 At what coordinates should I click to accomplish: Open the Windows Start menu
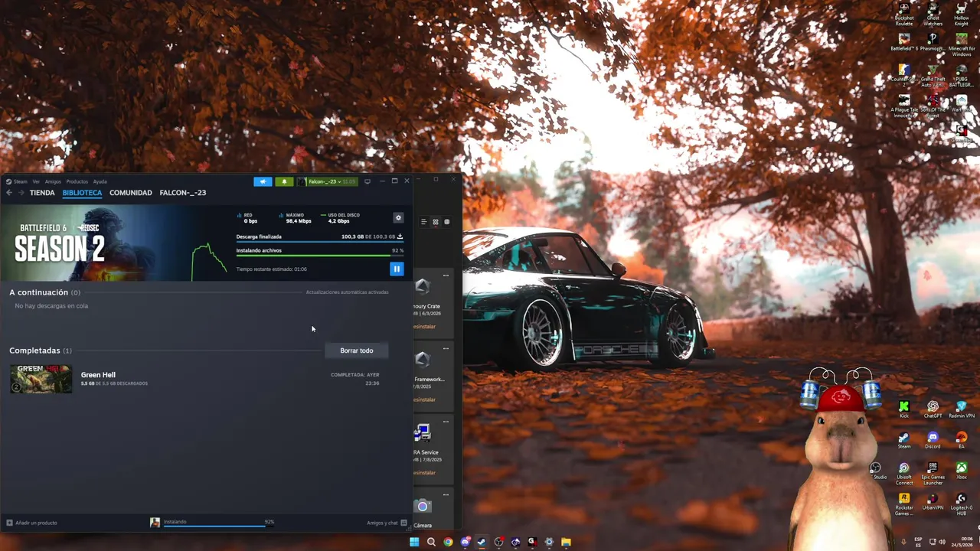pos(414,542)
